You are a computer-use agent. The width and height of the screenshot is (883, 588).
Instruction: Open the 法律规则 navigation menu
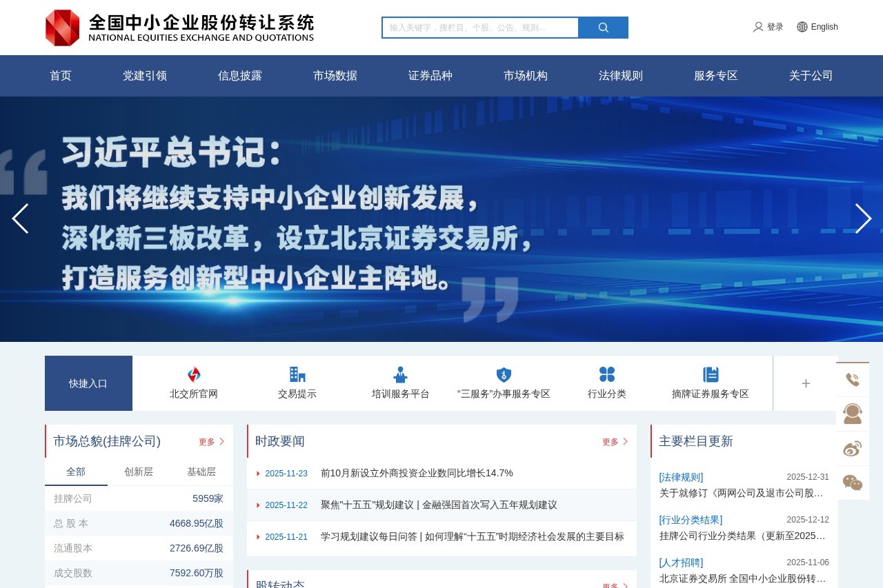(x=620, y=76)
